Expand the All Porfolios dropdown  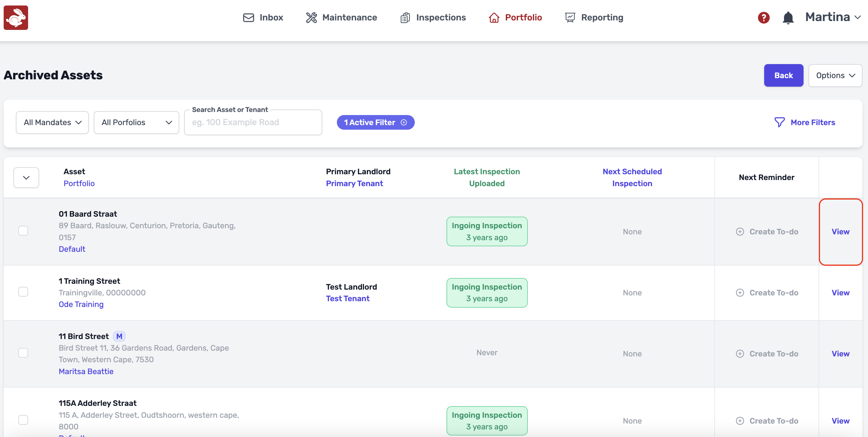tap(136, 123)
